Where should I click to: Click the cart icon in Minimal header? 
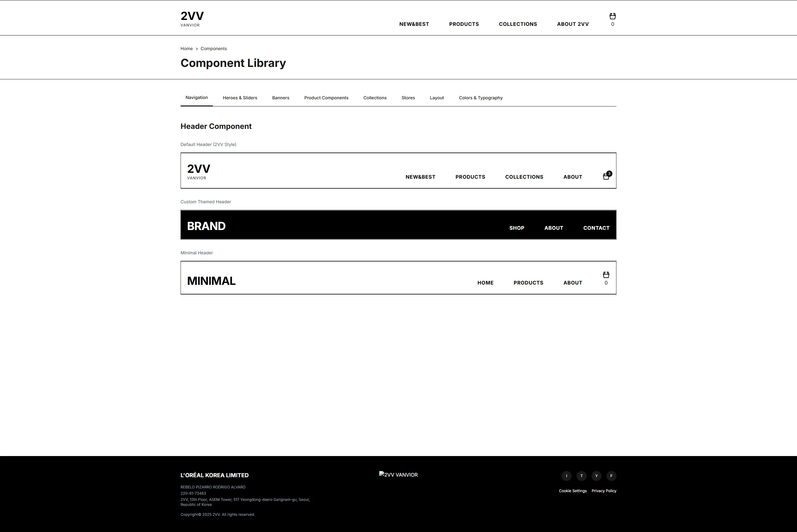pyautogui.click(x=606, y=279)
